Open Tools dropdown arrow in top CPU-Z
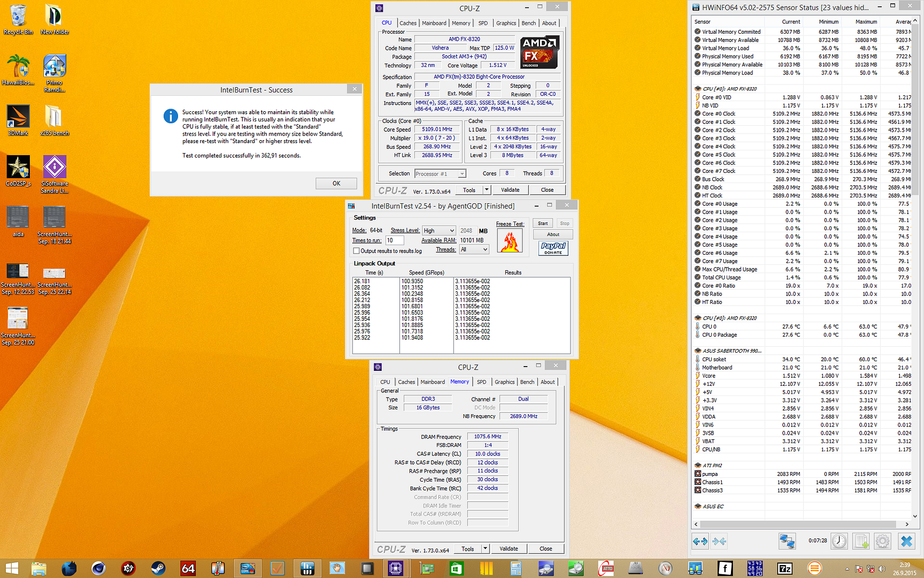The height and width of the screenshot is (578, 924). click(x=487, y=190)
